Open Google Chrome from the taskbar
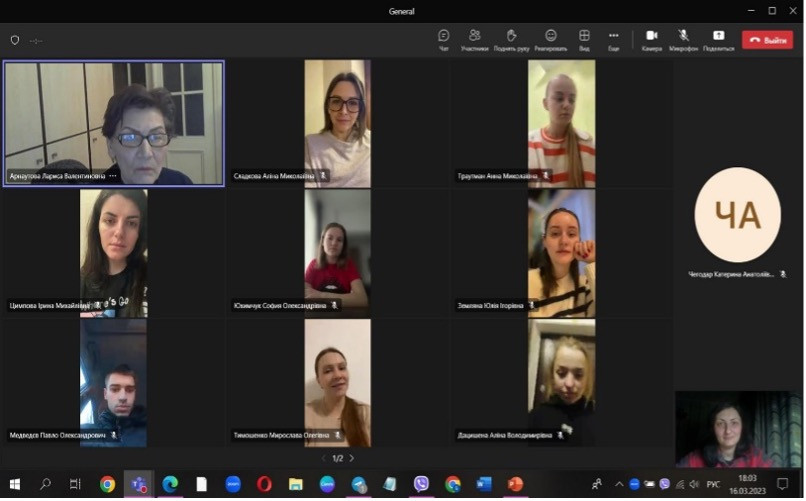The image size is (806, 501). point(107,484)
